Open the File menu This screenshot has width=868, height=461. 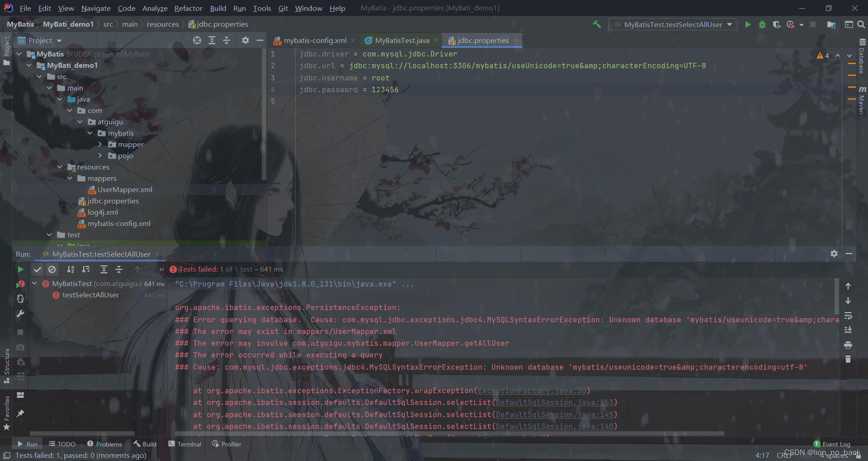[26, 8]
